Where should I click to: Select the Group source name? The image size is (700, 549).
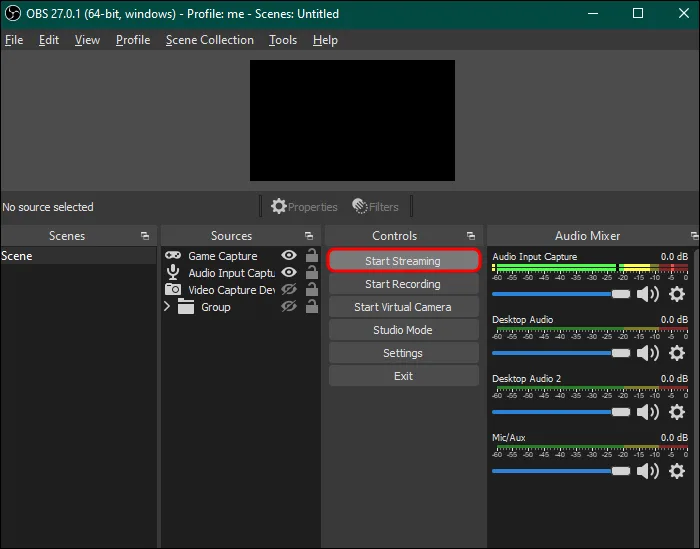(216, 307)
